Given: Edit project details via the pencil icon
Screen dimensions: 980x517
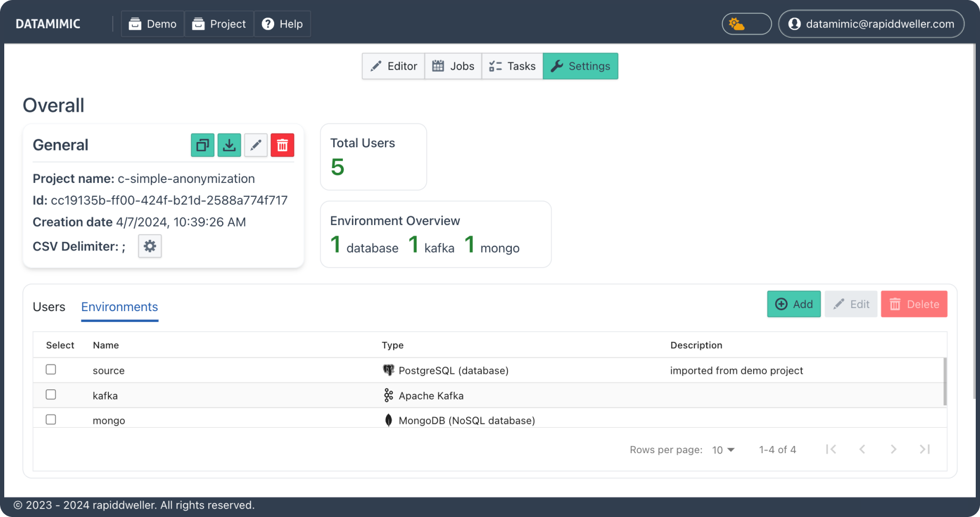Looking at the screenshot, I should click(256, 145).
